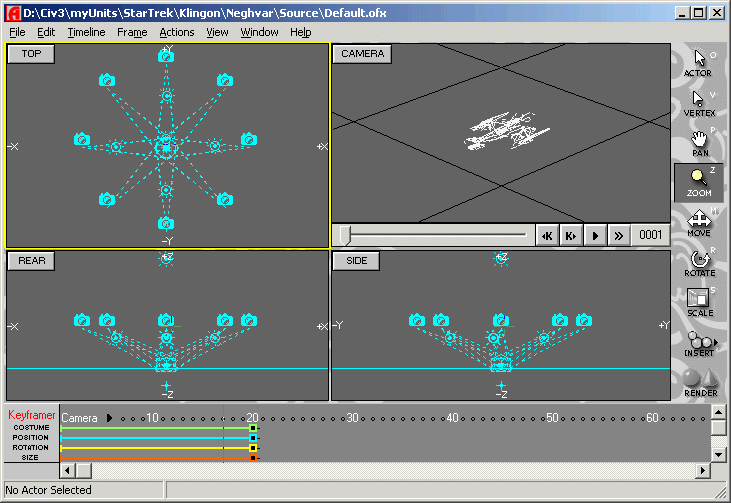Click the camera view frame slider thumb
This screenshot has width=731, height=503.
click(x=345, y=235)
